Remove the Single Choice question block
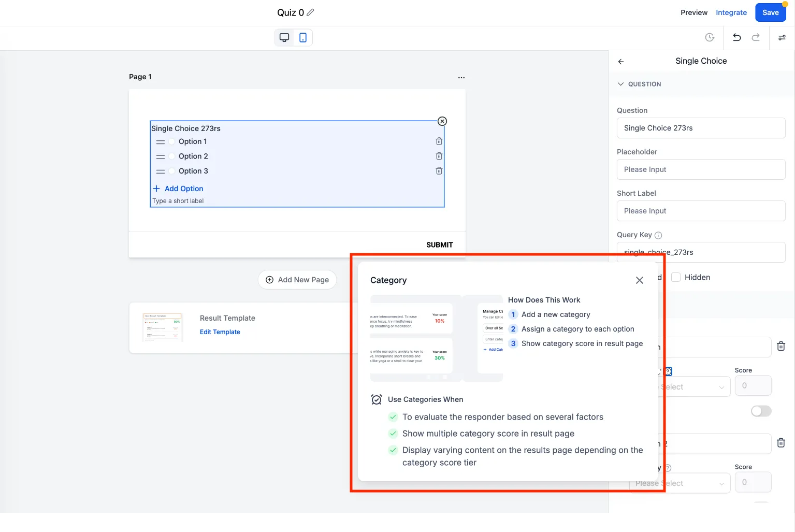 pos(442,121)
